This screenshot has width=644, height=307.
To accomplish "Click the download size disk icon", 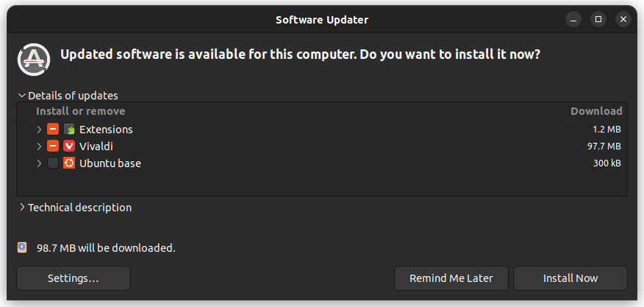I will [x=22, y=247].
